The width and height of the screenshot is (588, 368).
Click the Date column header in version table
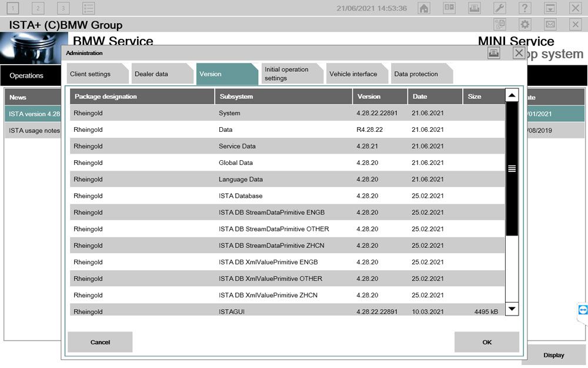(435, 97)
